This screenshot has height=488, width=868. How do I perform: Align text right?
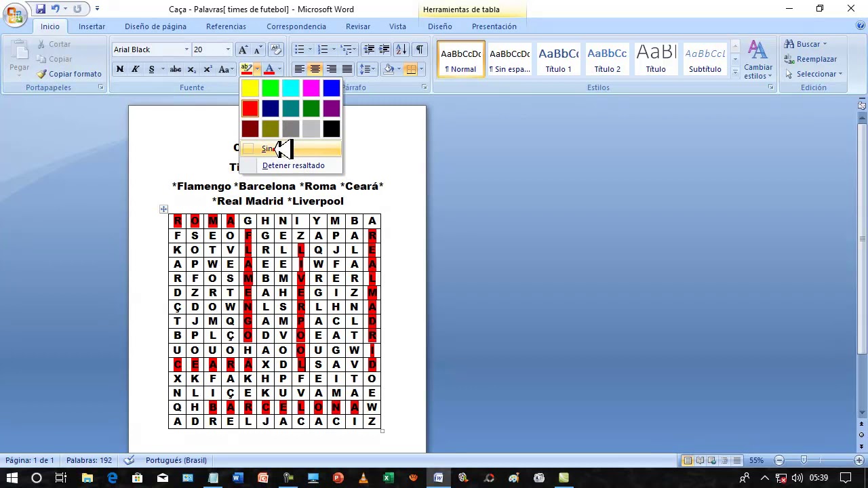pos(331,69)
